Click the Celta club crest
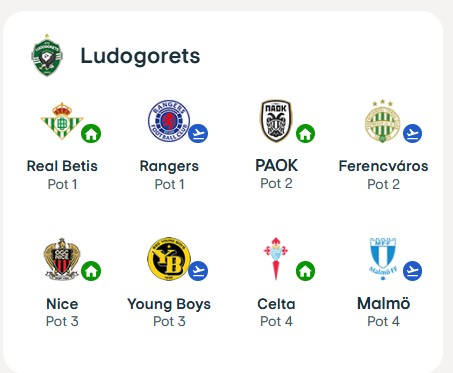This screenshot has height=373, width=453. tap(276, 259)
